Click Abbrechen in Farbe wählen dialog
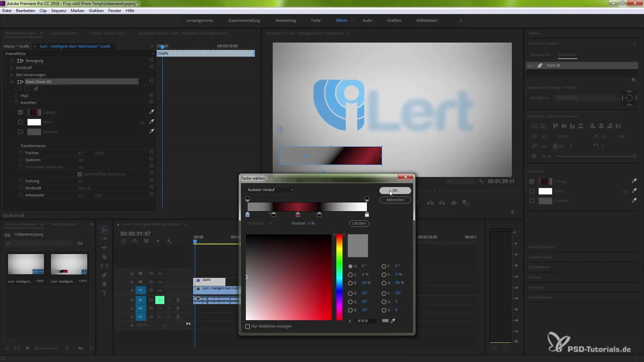The image size is (644, 362). tap(395, 200)
